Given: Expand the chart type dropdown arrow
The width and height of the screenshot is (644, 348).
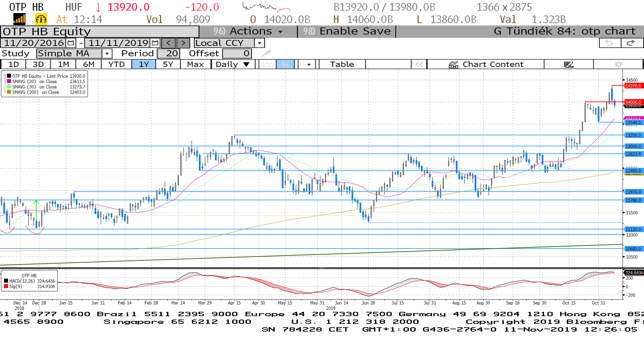Looking at the screenshot, I should (x=309, y=64).
